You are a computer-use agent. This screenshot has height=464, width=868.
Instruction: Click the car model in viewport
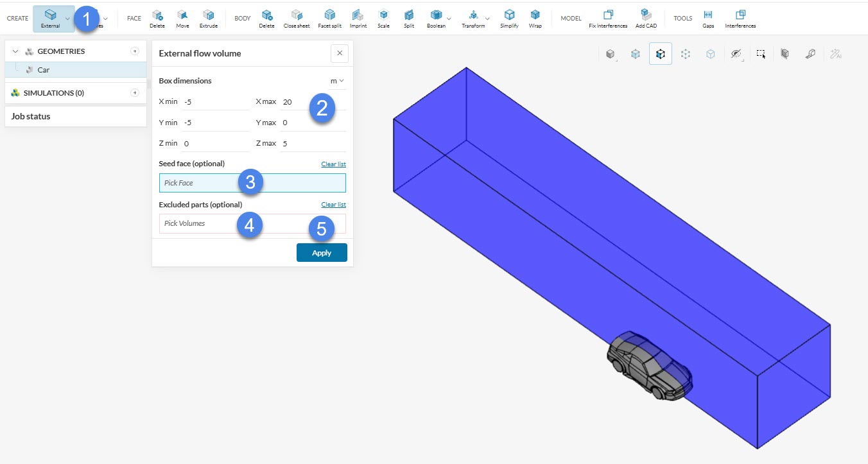648,367
